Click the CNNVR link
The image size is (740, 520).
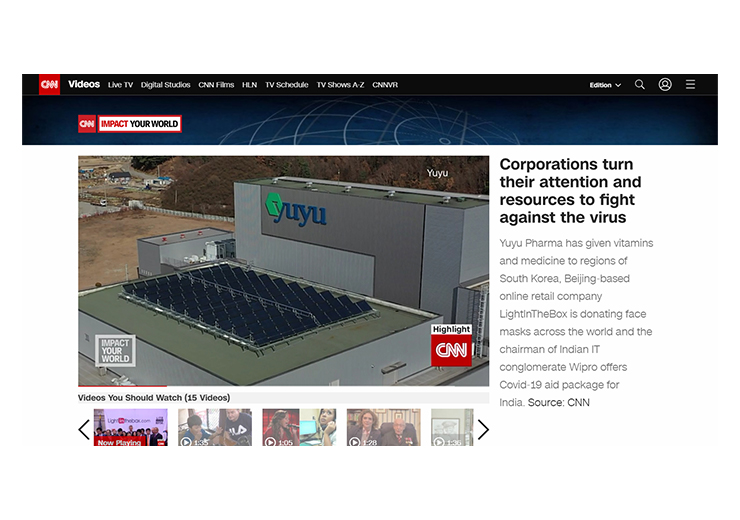(x=385, y=85)
